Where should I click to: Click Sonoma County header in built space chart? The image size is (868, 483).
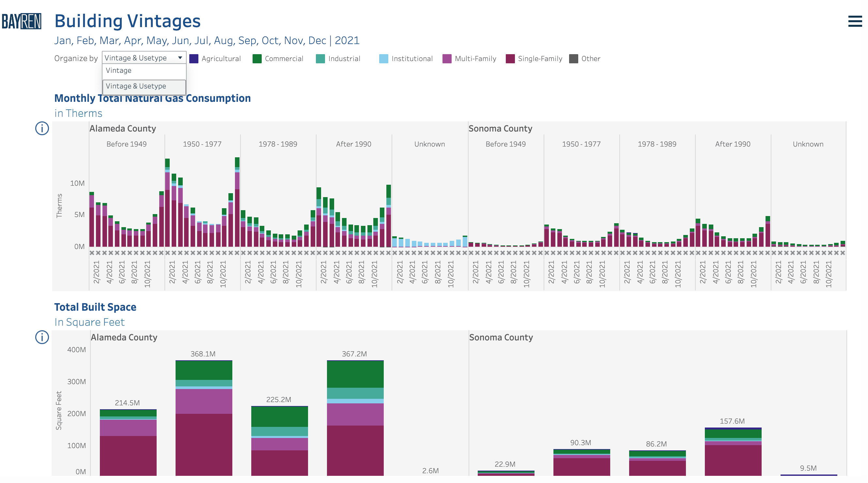[x=501, y=337]
